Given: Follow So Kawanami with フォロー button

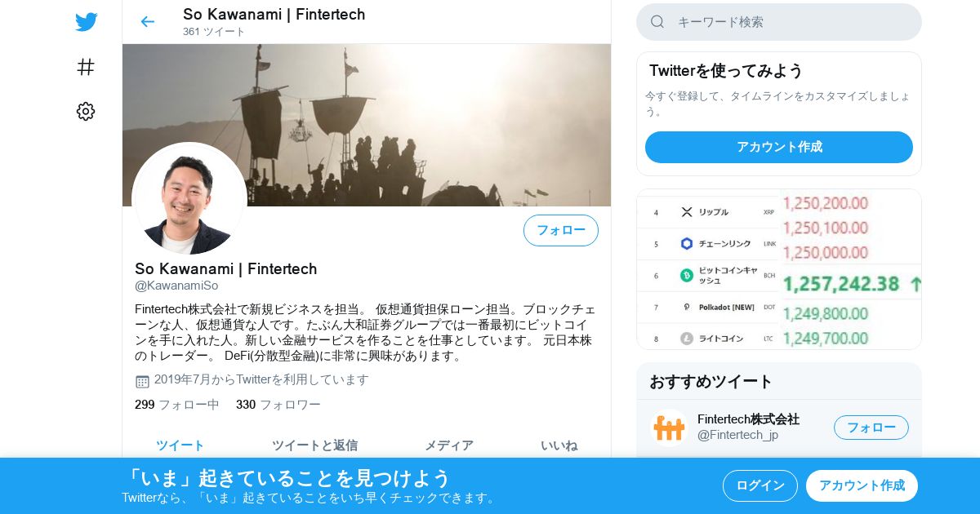Looking at the screenshot, I should pos(561,230).
